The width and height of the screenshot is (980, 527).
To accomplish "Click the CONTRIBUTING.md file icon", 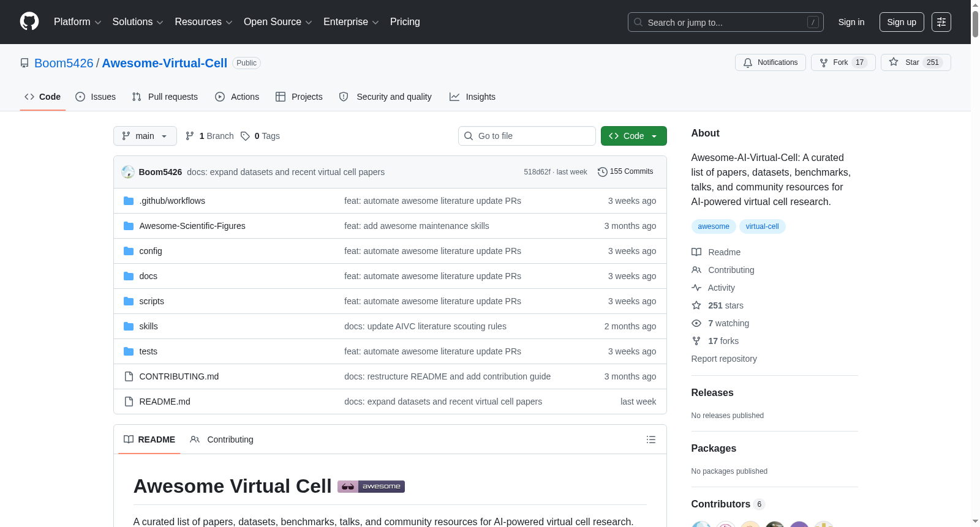I will click(x=129, y=376).
